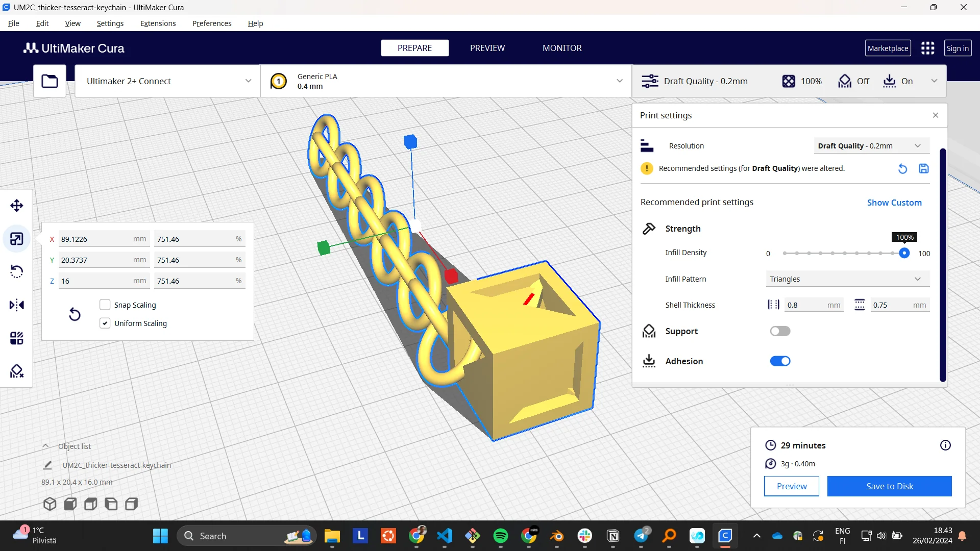This screenshot has width=980, height=551.
Task: Select the Rotate tool in the left toolbar
Action: 16,271
